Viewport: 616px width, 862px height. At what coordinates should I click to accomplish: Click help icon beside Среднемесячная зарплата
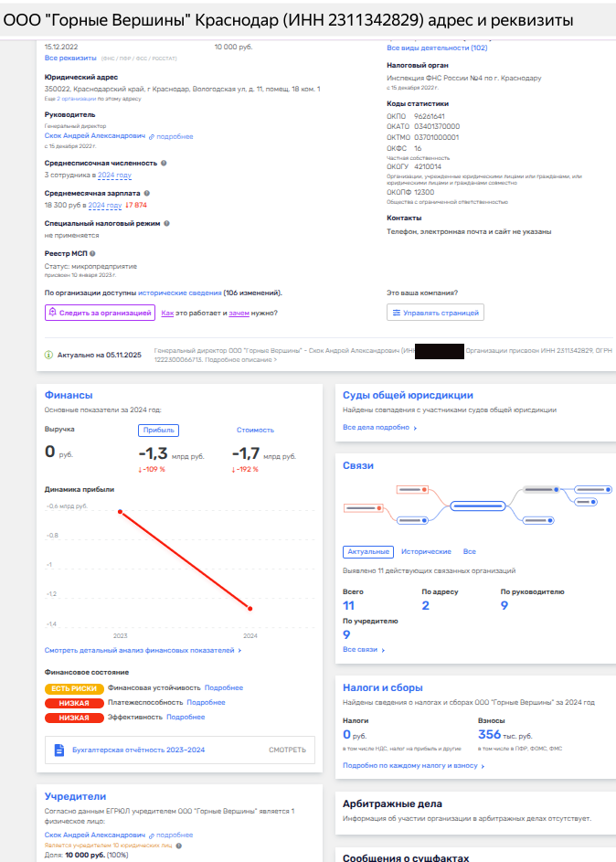(x=146, y=193)
